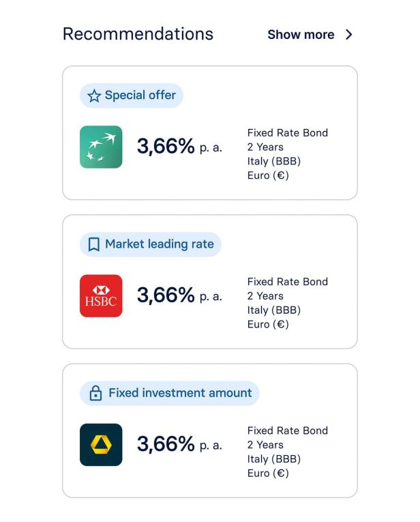Viewport: 420px width, 522px height.
Task: Open the Show more link
Action: 301,35
